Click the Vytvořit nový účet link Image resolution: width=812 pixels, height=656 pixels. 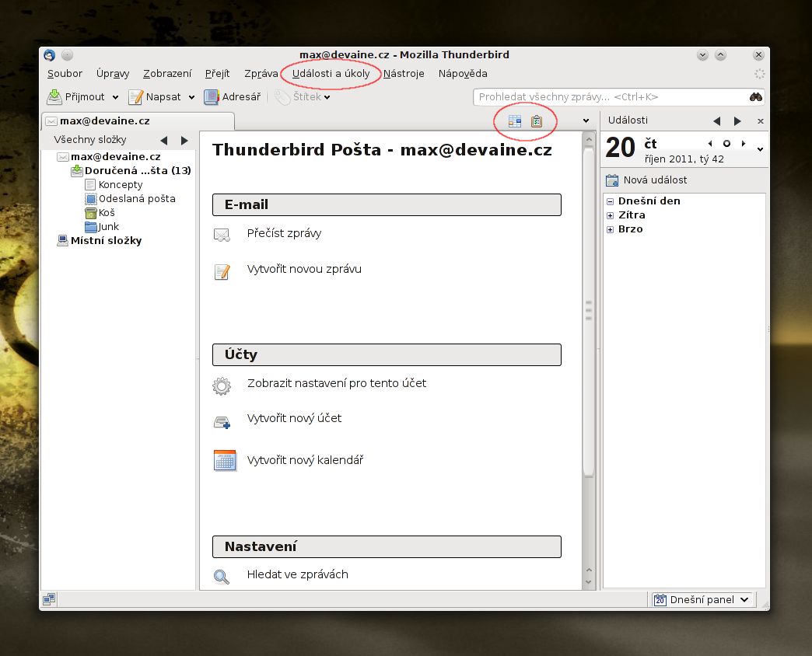point(294,418)
